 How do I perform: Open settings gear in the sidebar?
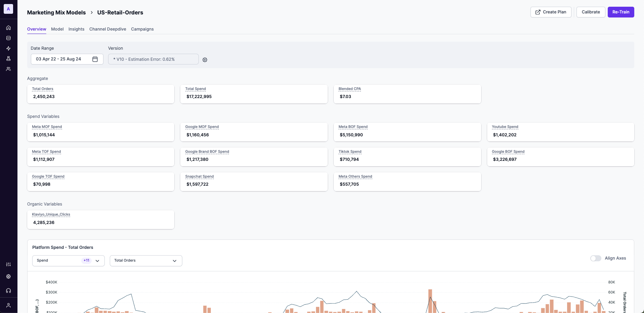[x=8, y=276]
